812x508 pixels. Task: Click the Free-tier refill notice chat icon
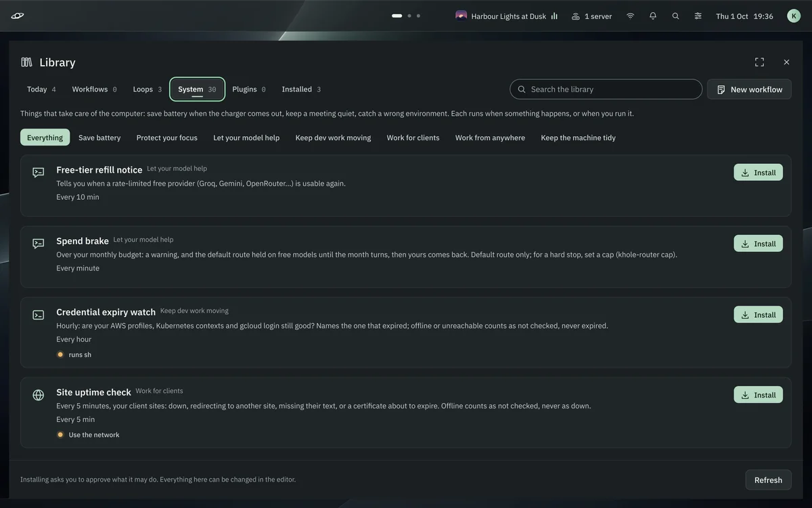click(39, 173)
